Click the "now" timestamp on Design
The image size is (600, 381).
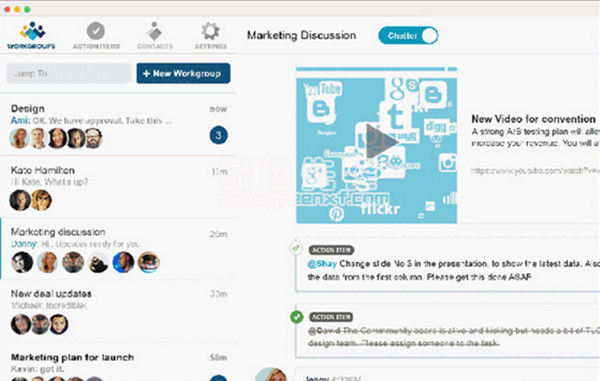218,109
